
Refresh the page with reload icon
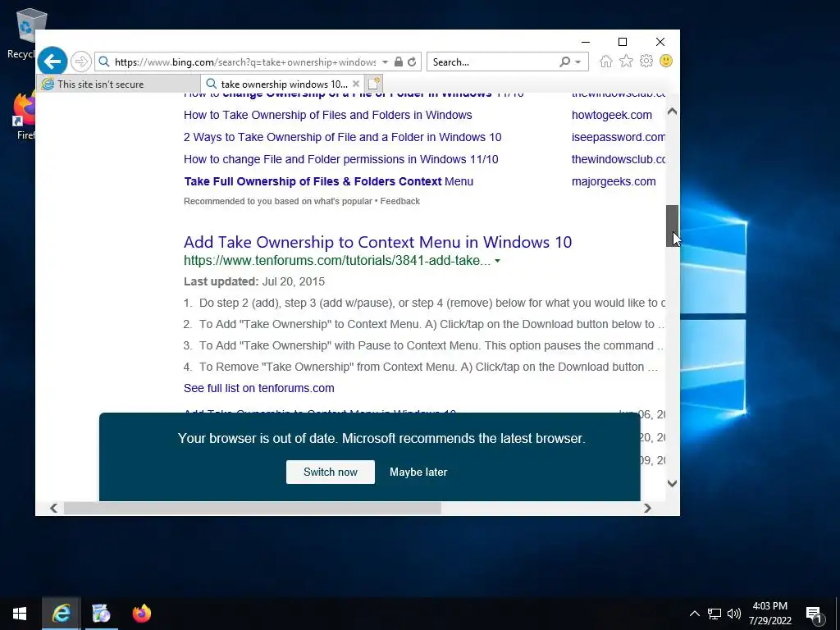pyautogui.click(x=412, y=62)
